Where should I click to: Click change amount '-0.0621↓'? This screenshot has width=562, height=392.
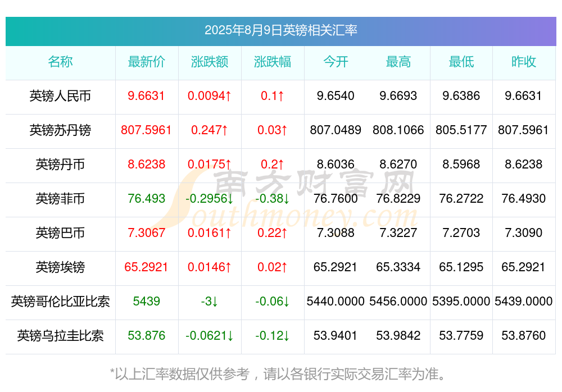point(209,336)
